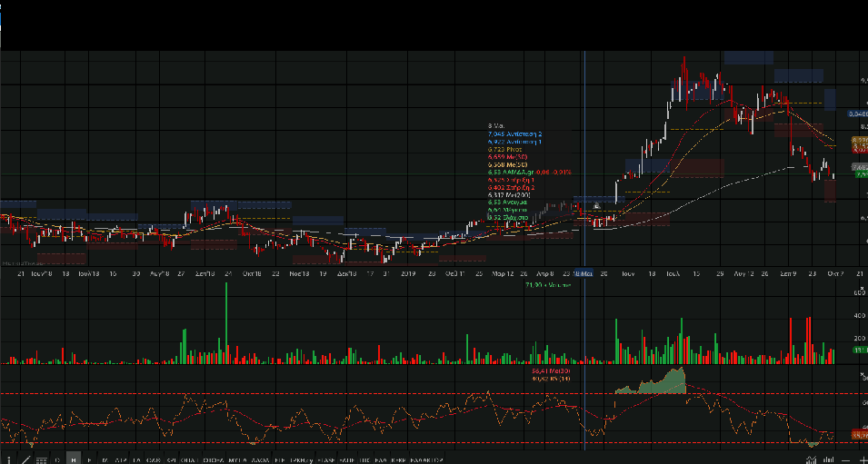
Task: Click the green volume value label on axis
Action: (x=860, y=350)
